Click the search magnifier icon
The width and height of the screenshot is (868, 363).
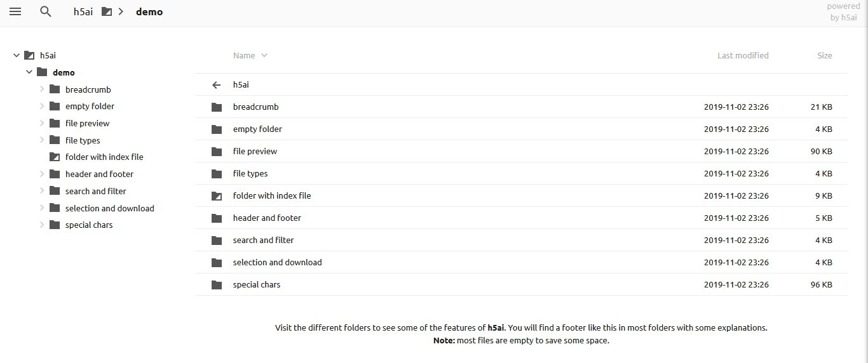coord(45,11)
